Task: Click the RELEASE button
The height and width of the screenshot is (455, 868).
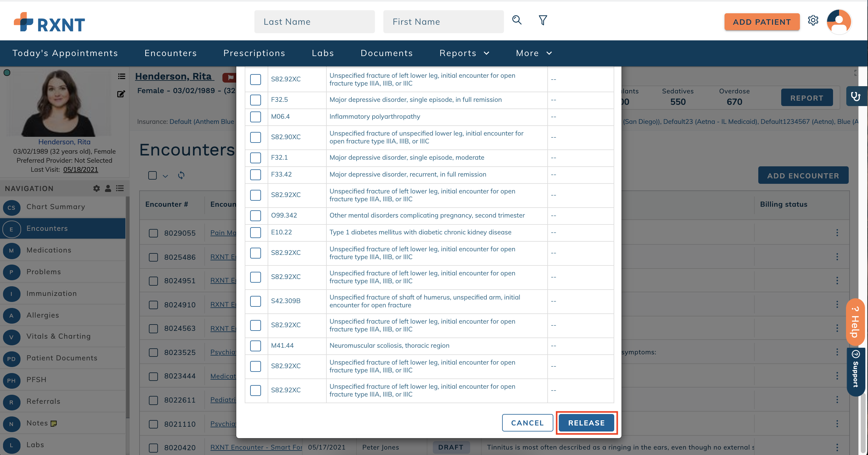Action: click(586, 423)
